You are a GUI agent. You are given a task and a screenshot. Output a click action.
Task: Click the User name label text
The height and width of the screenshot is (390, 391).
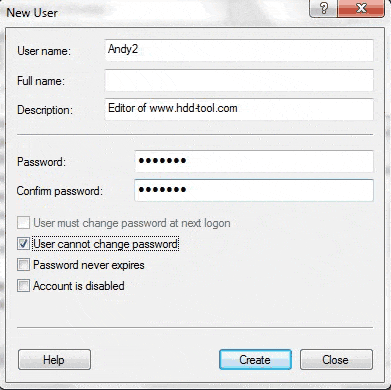click(x=44, y=51)
